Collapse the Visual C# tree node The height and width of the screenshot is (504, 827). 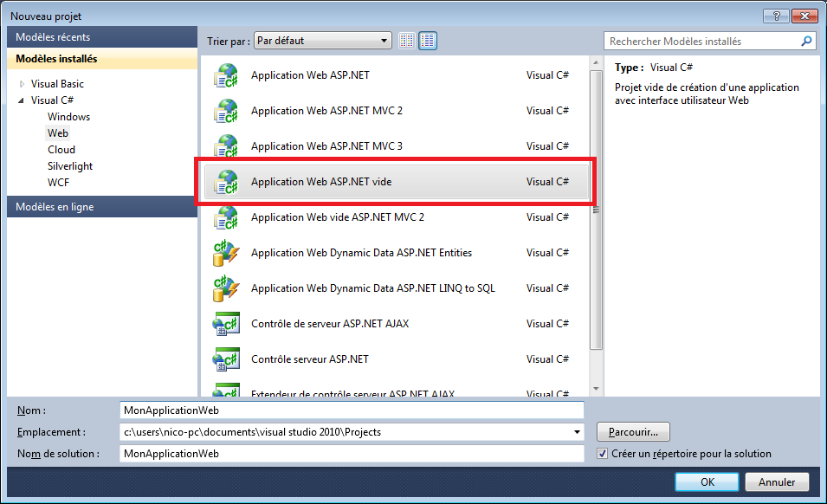[x=22, y=100]
